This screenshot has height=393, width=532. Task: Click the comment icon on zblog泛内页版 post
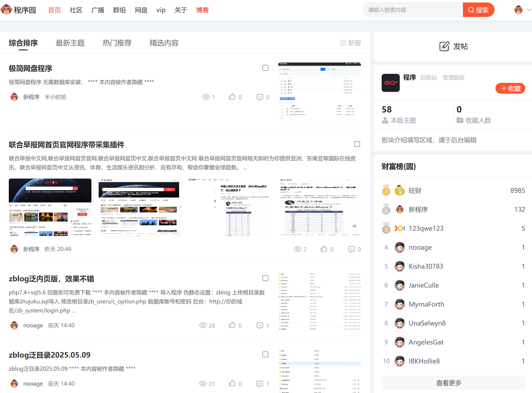pyautogui.click(x=260, y=325)
